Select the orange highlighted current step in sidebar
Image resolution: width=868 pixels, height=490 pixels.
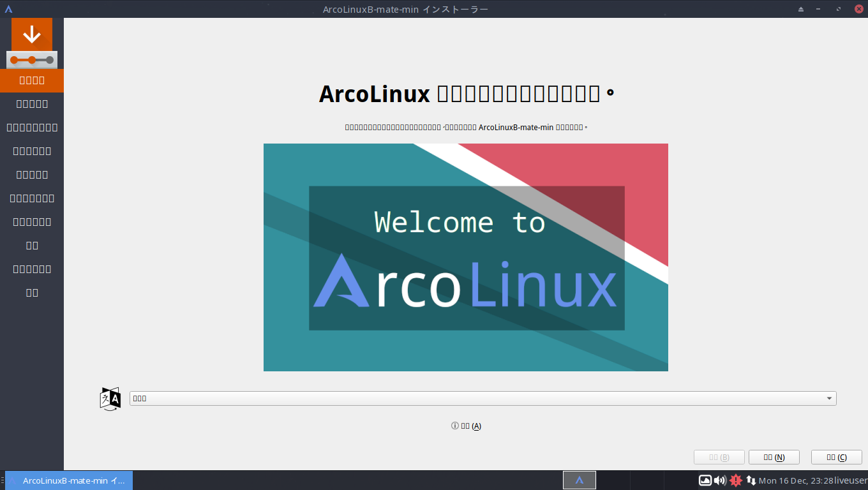click(32, 80)
